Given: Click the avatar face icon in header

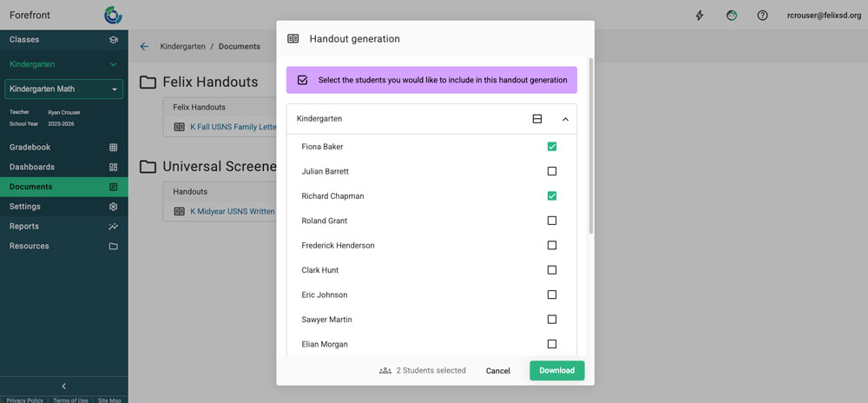Looking at the screenshot, I should pyautogui.click(x=732, y=16).
